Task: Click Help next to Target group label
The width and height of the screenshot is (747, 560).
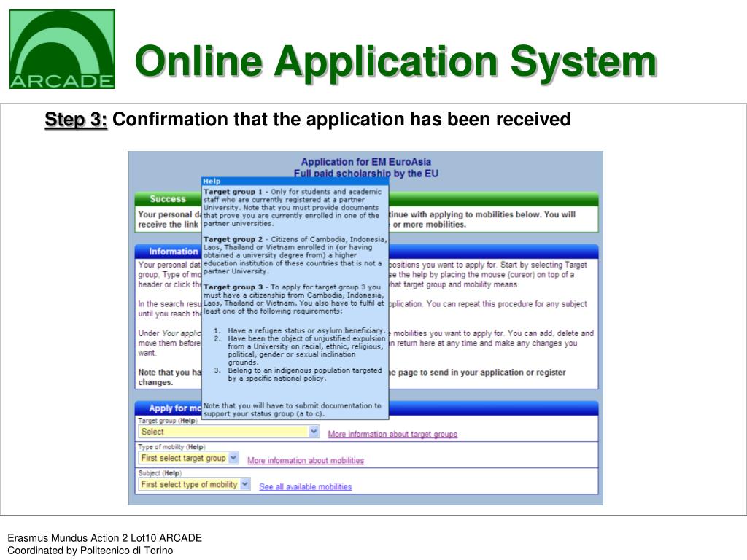Action: click(x=187, y=421)
